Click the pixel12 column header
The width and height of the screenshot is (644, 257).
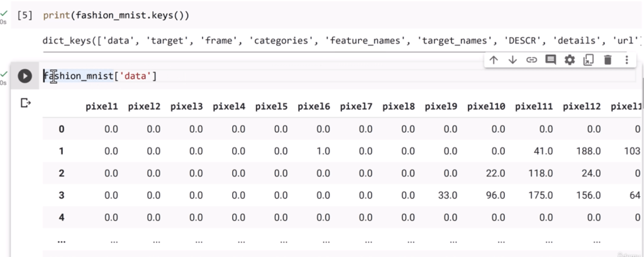tap(582, 106)
